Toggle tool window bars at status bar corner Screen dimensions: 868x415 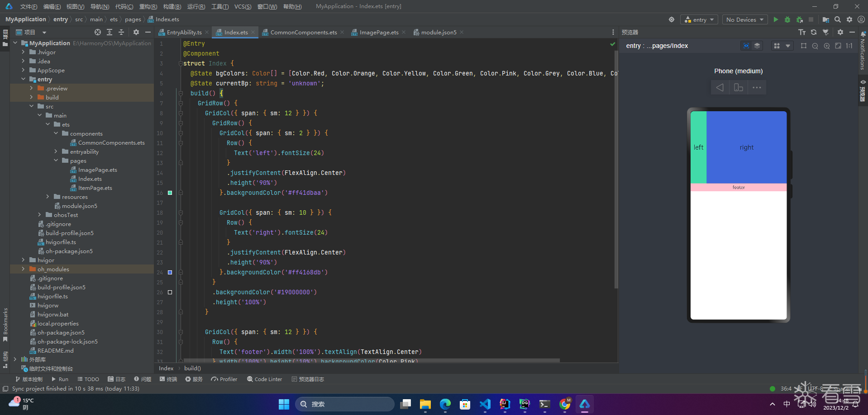(x=5, y=389)
